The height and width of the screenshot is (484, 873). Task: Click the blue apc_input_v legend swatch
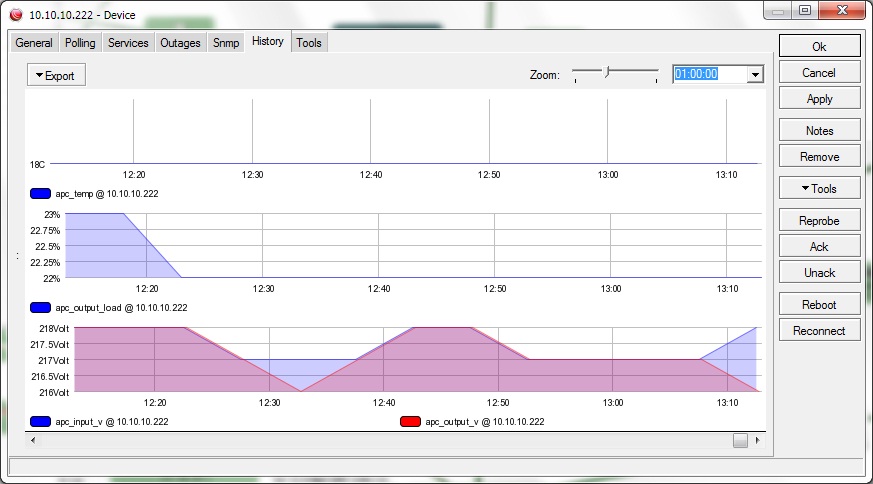tap(40, 422)
